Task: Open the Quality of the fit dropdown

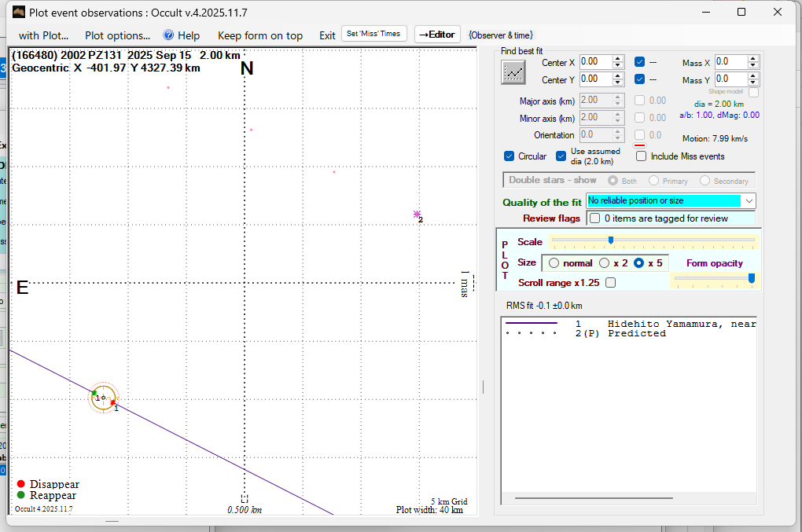Action: (749, 201)
